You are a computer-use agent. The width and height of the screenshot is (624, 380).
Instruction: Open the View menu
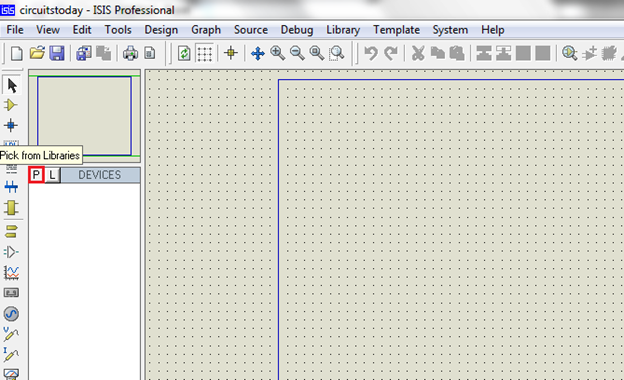[x=48, y=30]
